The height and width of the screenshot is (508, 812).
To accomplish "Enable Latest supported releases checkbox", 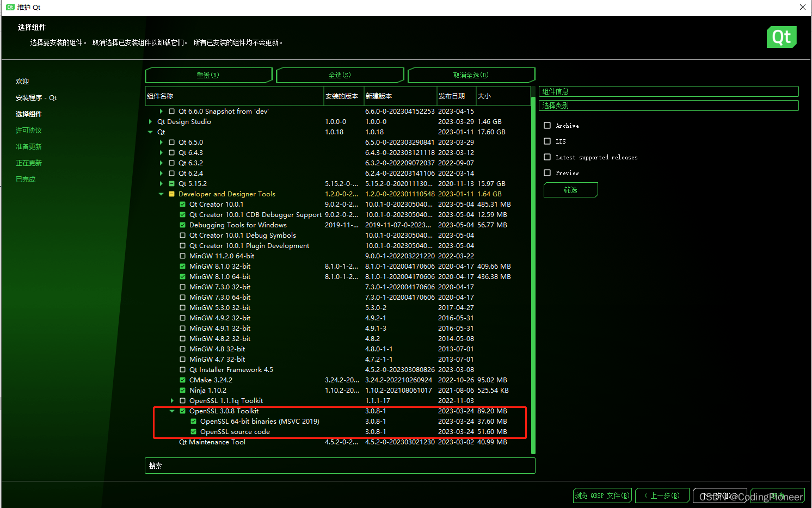I will [548, 157].
